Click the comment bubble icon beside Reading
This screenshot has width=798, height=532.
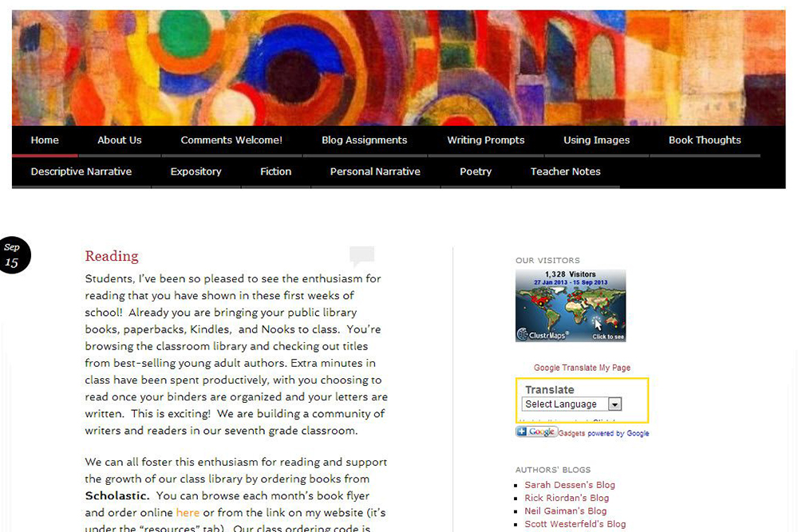(361, 256)
